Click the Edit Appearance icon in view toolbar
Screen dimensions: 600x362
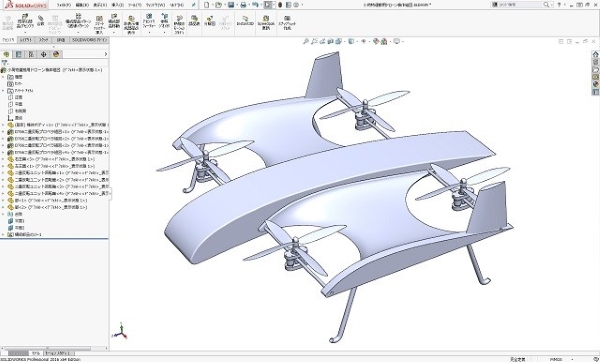(376, 41)
